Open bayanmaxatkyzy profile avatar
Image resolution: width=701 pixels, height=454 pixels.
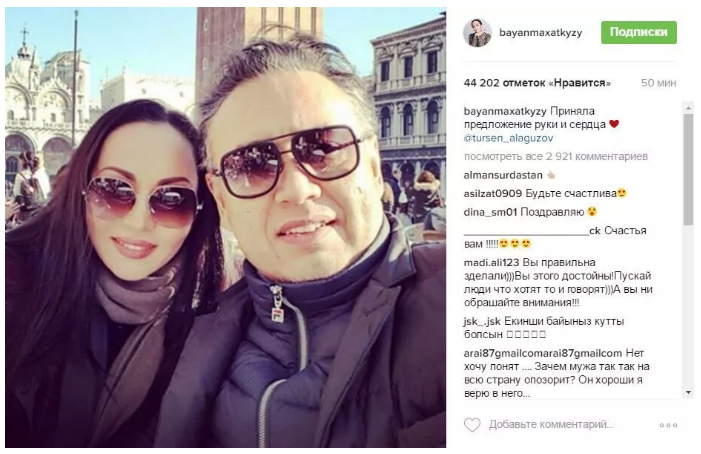pos(477,33)
